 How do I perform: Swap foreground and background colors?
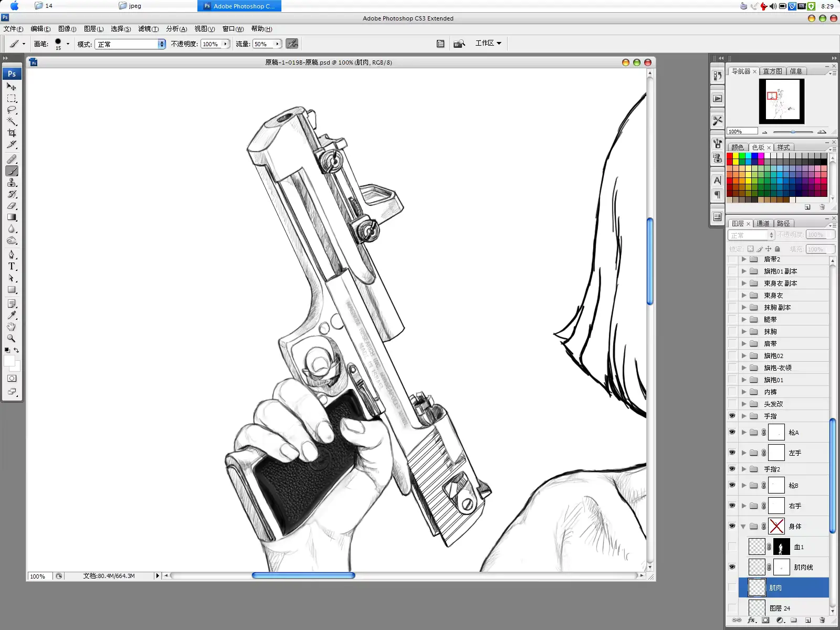pyautogui.click(x=16, y=350)
